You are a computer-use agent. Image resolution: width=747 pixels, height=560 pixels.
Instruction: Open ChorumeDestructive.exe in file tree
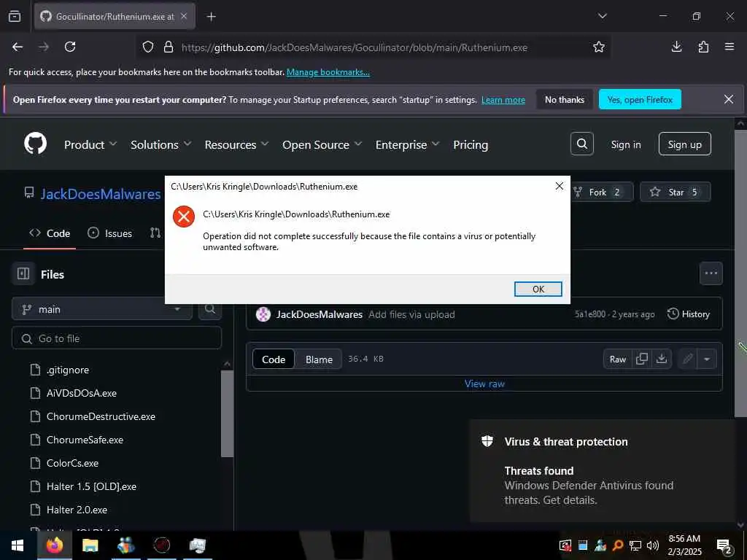coord(101,416)
